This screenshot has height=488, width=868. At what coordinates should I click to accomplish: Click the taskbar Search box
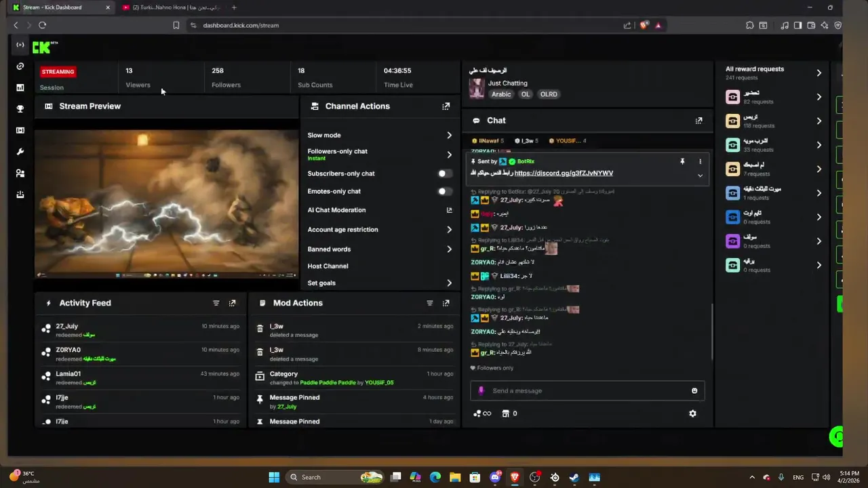(x=336, y=477)
